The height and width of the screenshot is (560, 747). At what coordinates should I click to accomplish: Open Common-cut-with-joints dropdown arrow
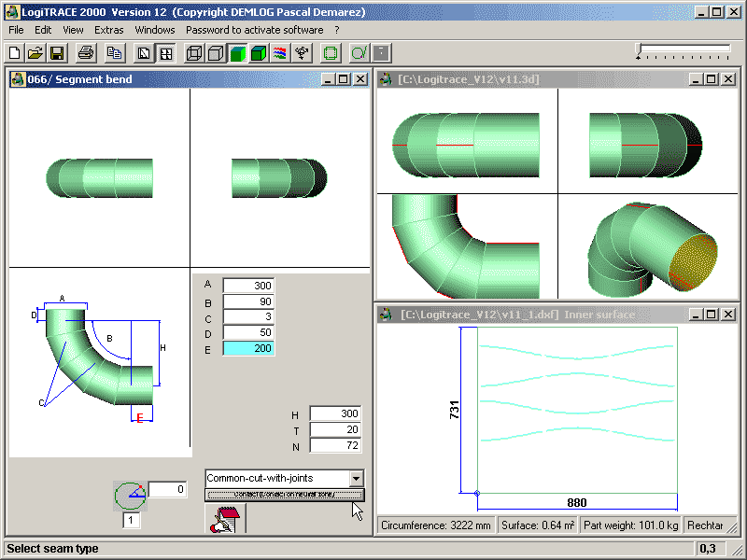[x=356, y=478]
